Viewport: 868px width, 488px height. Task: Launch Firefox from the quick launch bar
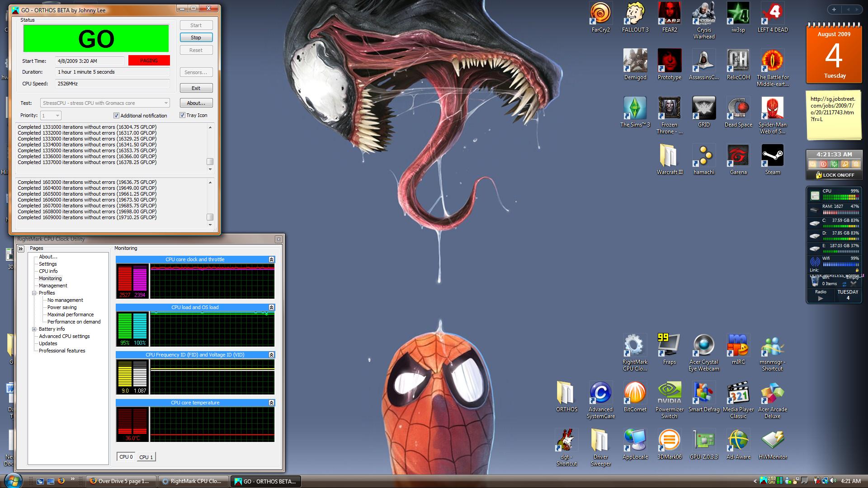pyautogui.click(x=61, y=481)
